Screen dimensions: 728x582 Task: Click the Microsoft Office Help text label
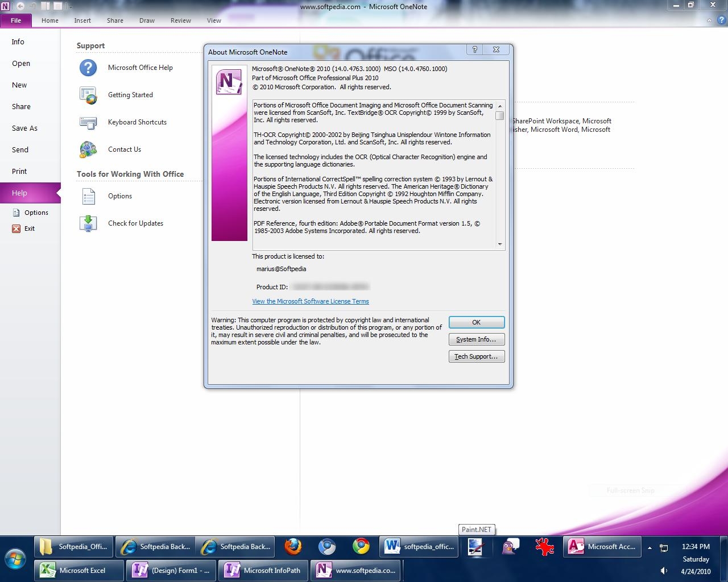(140, 68)
